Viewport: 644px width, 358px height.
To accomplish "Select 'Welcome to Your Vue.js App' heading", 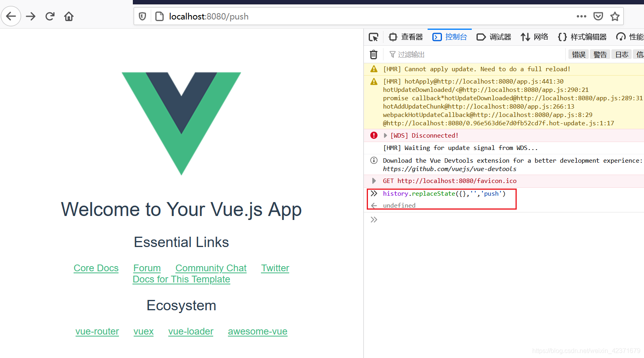I will (181, 209).
